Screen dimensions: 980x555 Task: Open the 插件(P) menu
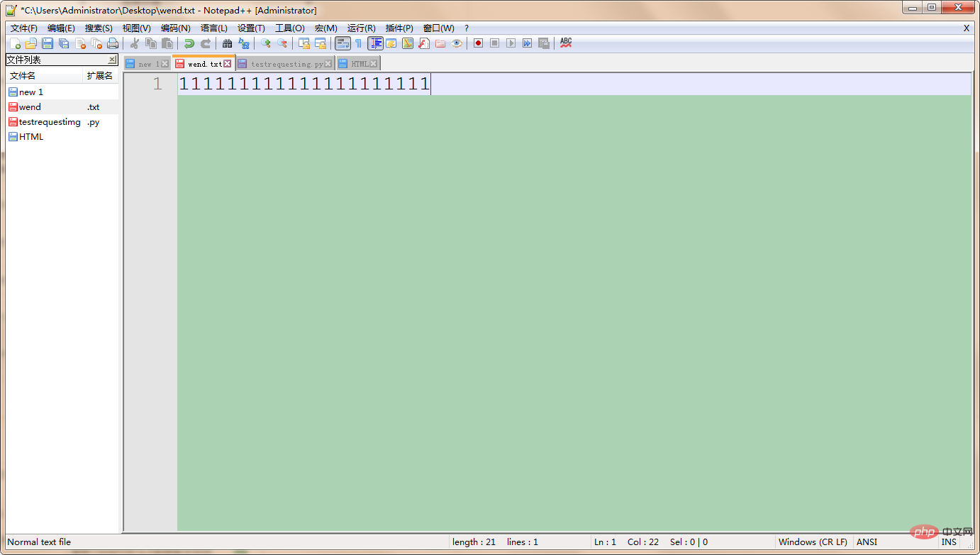click(x=399, y=28)
